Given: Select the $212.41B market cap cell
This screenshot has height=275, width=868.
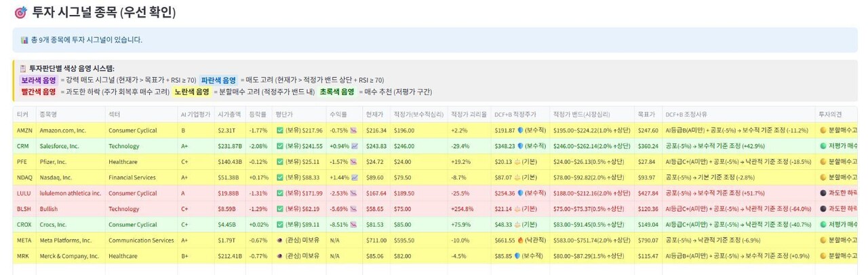Looking at the screenshot, I should (x=230, y=256).
